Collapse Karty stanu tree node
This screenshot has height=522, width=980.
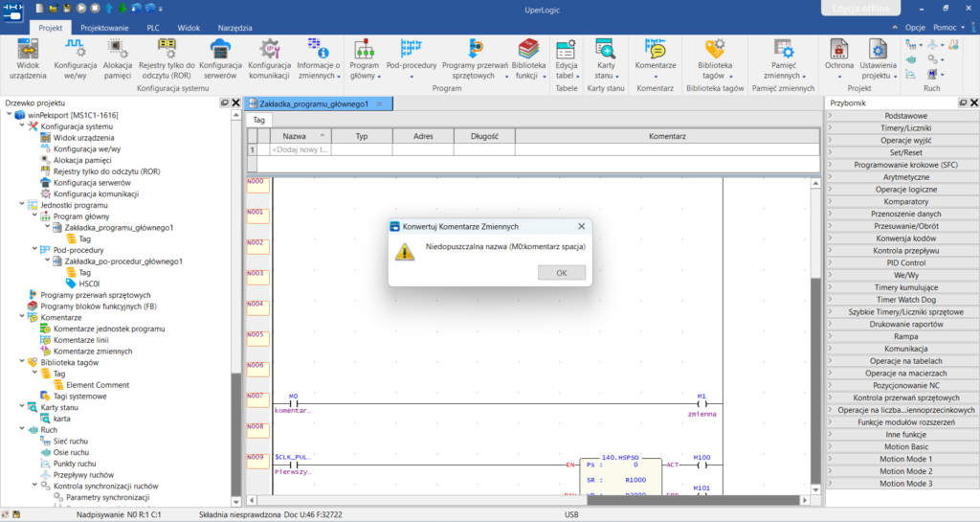point(22,407)
